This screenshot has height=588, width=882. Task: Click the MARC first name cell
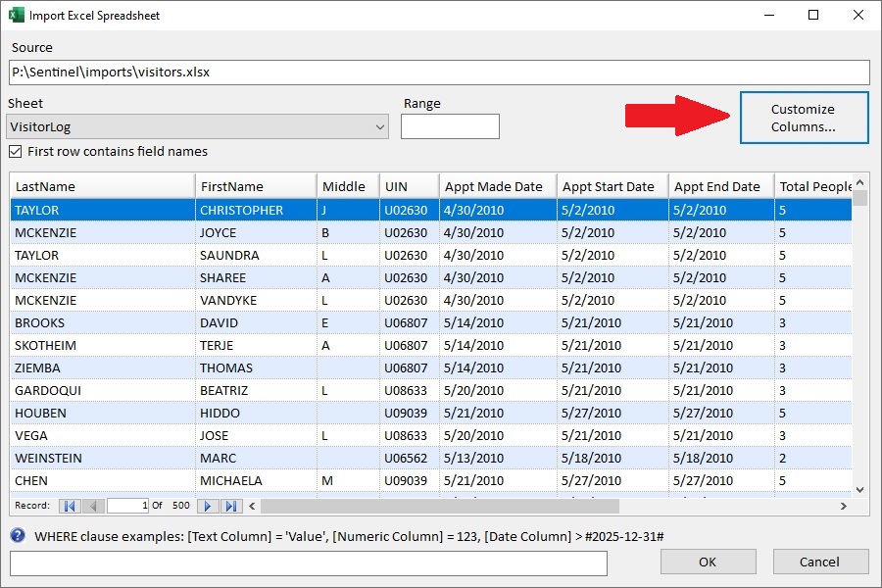(256, 458)
